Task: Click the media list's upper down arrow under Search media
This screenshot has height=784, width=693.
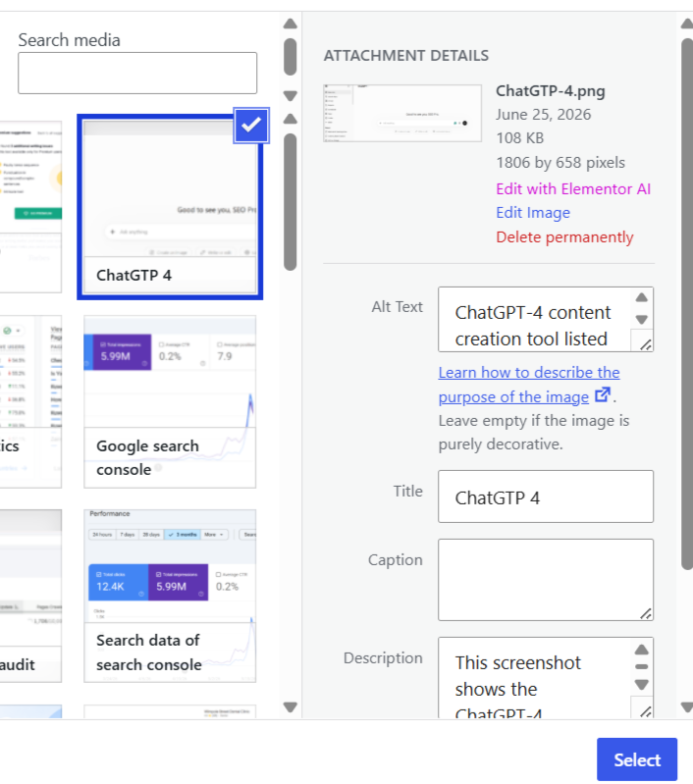Action: (291, 95)
